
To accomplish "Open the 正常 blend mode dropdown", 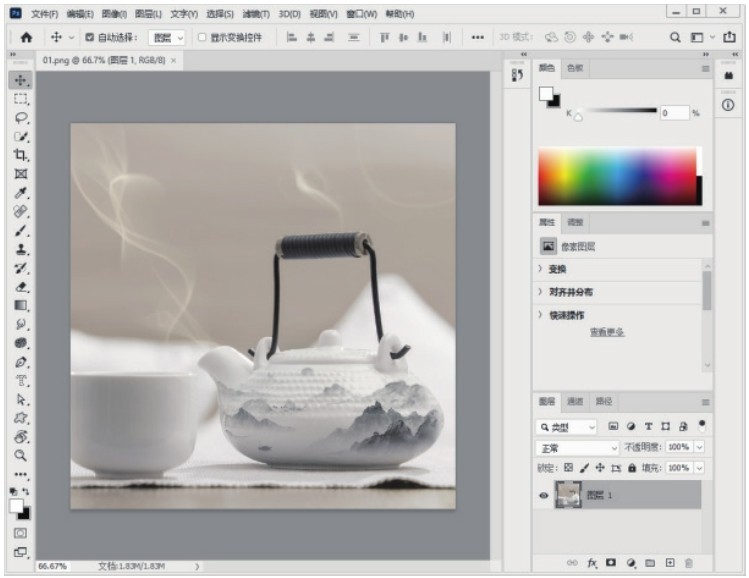I will coord(578,447).
